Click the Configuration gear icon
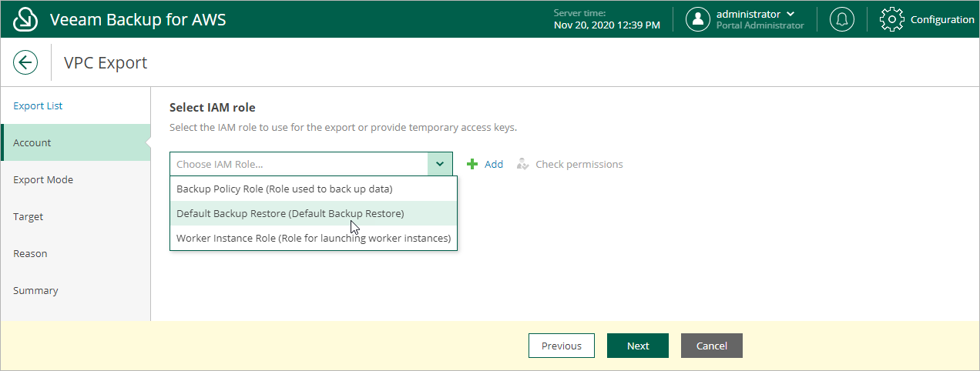 (x=891, y=19)
